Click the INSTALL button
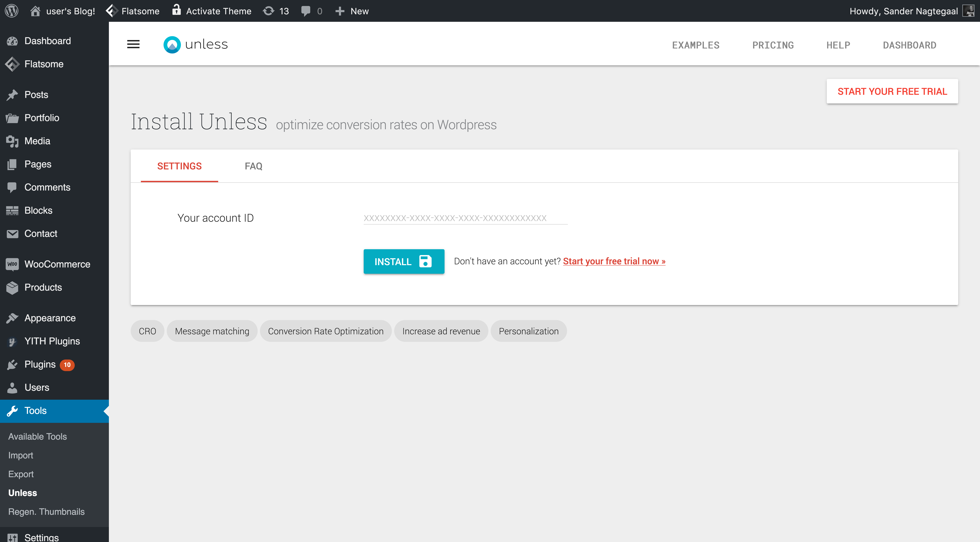This screenshot has height=542, width=980. 404,261
